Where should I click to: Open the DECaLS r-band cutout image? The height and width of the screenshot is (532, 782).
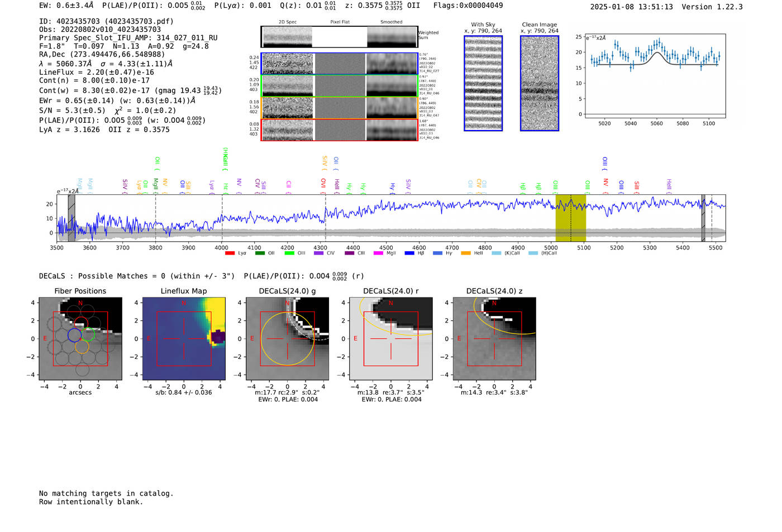(390, 339)
